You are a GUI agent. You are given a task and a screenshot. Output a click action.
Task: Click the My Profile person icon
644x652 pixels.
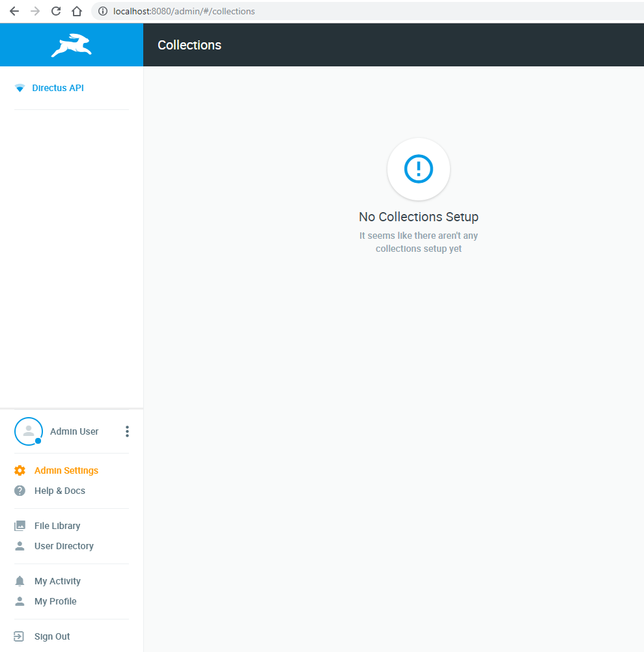pos(20,601)
